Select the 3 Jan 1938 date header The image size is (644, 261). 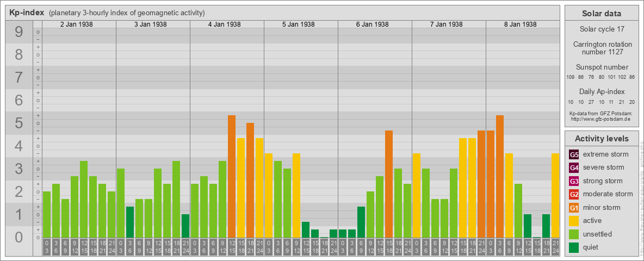pyautogui.click(x=150, y=24)
